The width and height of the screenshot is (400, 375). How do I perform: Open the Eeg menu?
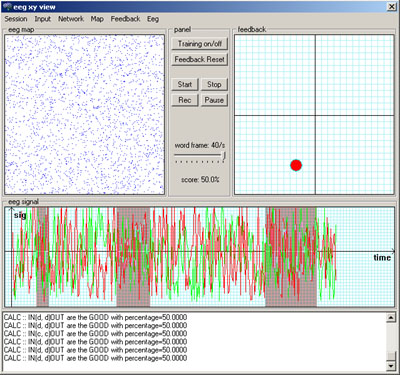(x=153, y=19)
